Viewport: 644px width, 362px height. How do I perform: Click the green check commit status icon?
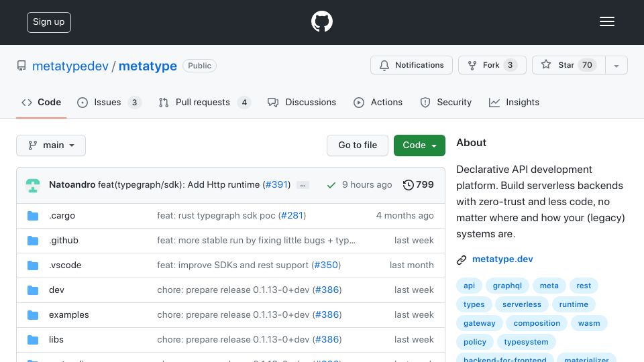[x=331, y=185]
